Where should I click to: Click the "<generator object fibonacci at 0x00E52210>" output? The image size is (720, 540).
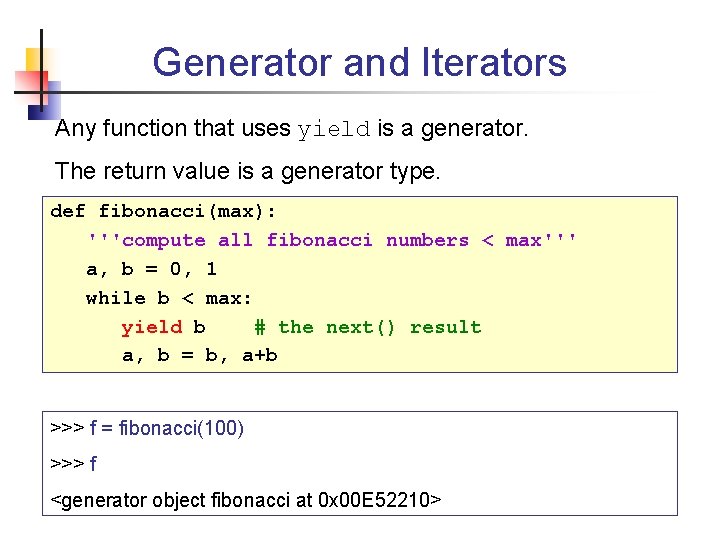point(246,499)
